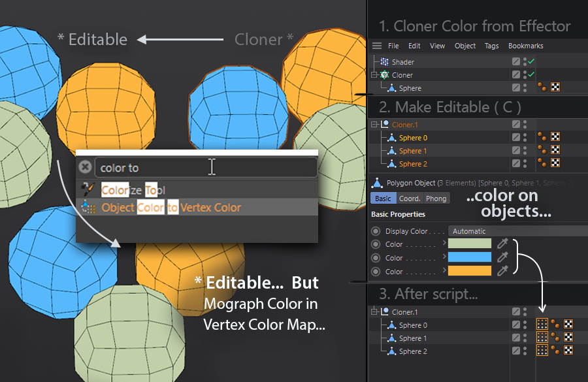Collapse the orange-highlighted Cloner.1 hierarchy
This screenshot has width=588, height=382.
click(374, 124)
